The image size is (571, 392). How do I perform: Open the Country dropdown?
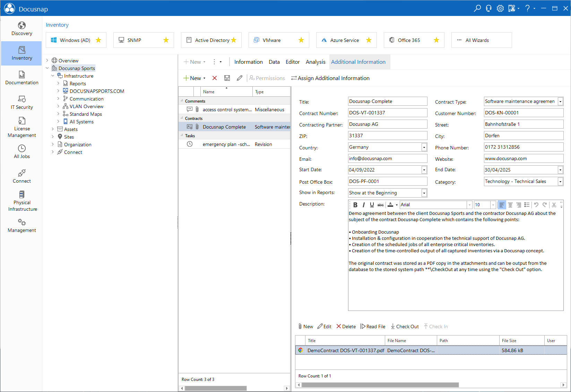click(424, 147)
